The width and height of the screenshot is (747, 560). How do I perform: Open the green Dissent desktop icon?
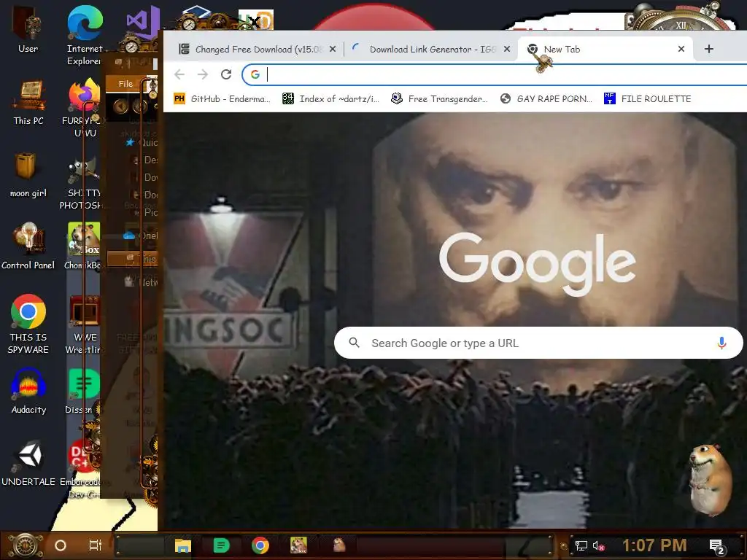pos(82,392)
